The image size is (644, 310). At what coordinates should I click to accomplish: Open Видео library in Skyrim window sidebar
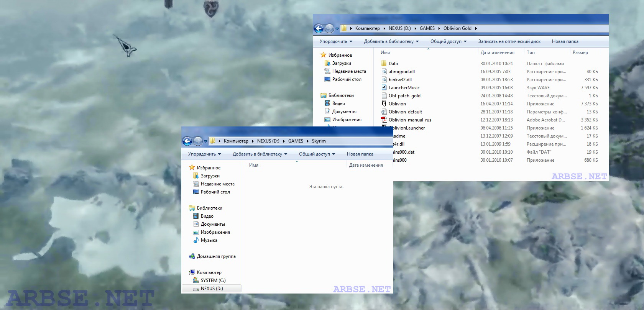click(203, 216)
